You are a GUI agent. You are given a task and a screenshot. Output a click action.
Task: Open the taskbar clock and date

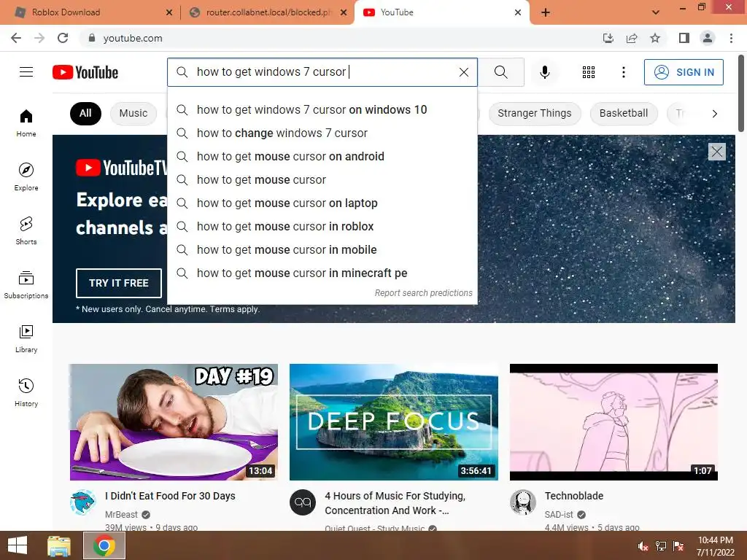pyautogui.click(x=716, y=546)
